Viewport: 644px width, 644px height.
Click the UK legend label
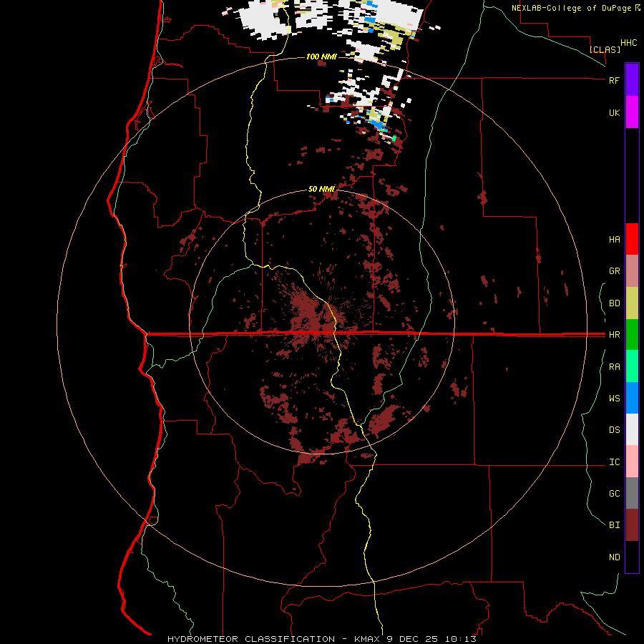point(614,112)
